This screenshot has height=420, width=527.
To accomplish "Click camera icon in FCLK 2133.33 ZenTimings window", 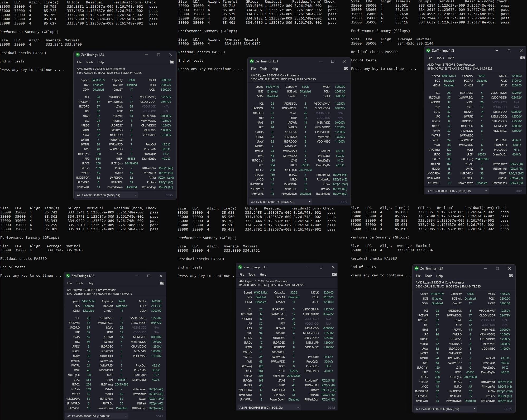I will [x=162, y=283].
